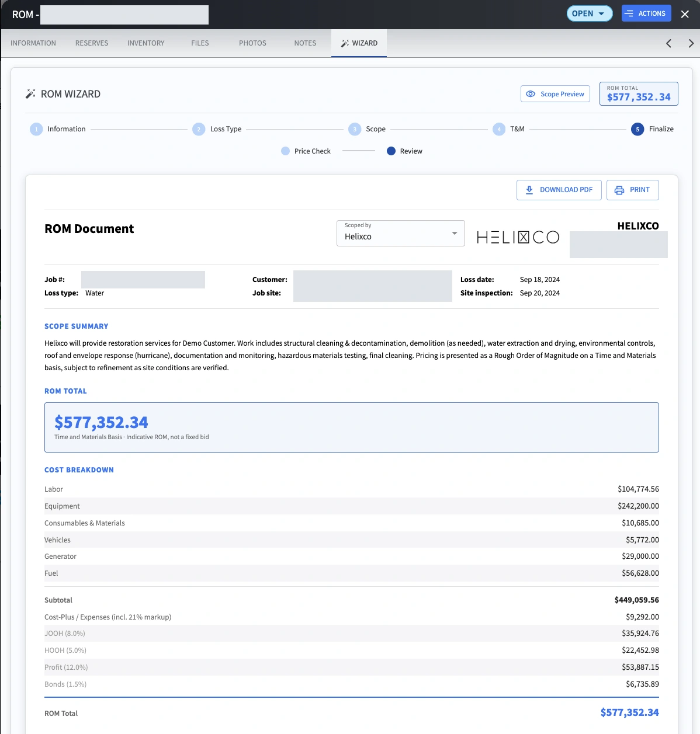Viewport: 700px width, 734px height.
Task: Click the Helixco logo image
Action: 518,237
